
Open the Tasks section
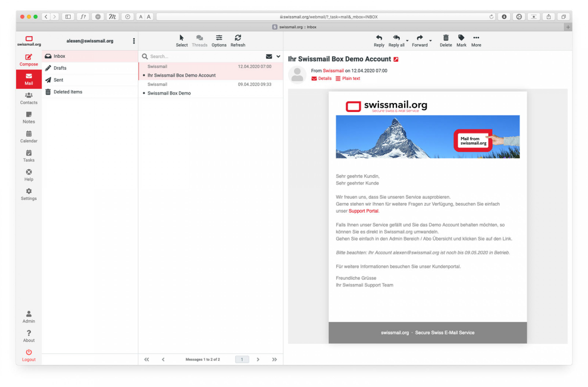29,155
